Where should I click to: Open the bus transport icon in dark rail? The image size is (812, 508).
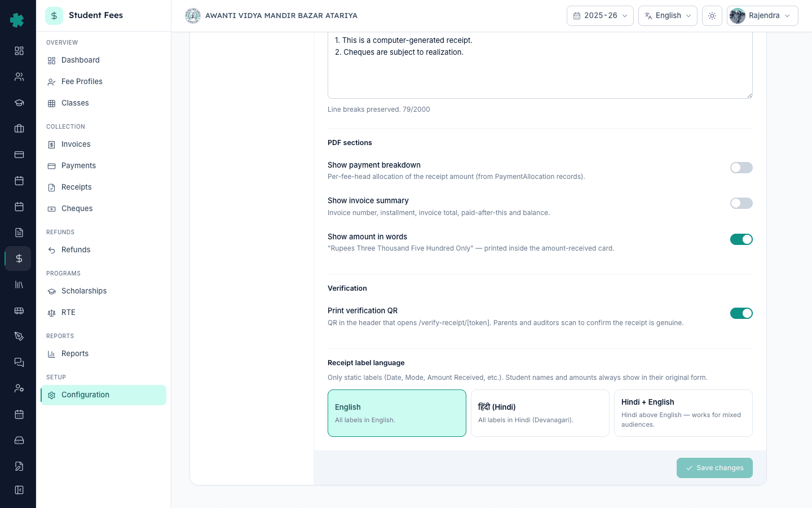tap(19, 310)
